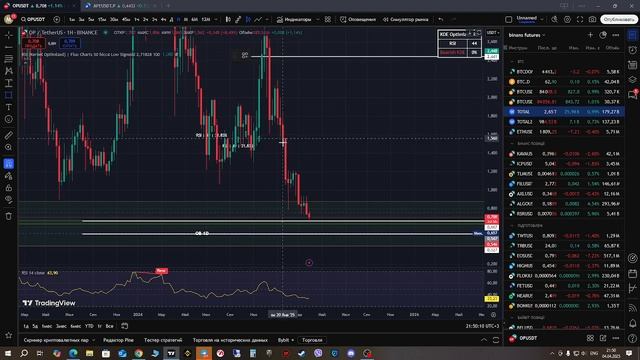
Task: Open the emoji and icons tool
Action: pyautogui.click(x=9, y=119)
